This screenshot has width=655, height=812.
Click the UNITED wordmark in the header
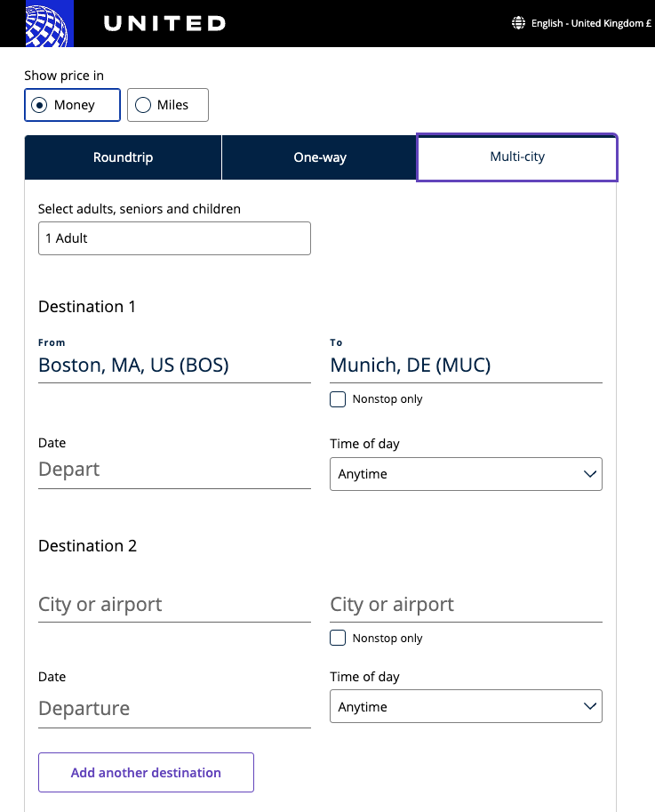pos(163,23)
